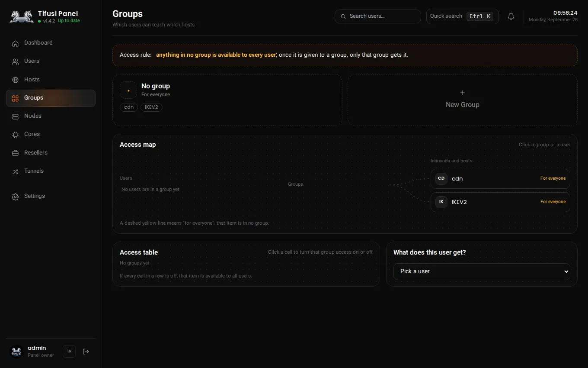This screenshot has width=588, height=368.
Task: Click the No group asterisk icon
Action: pos(128,90)
